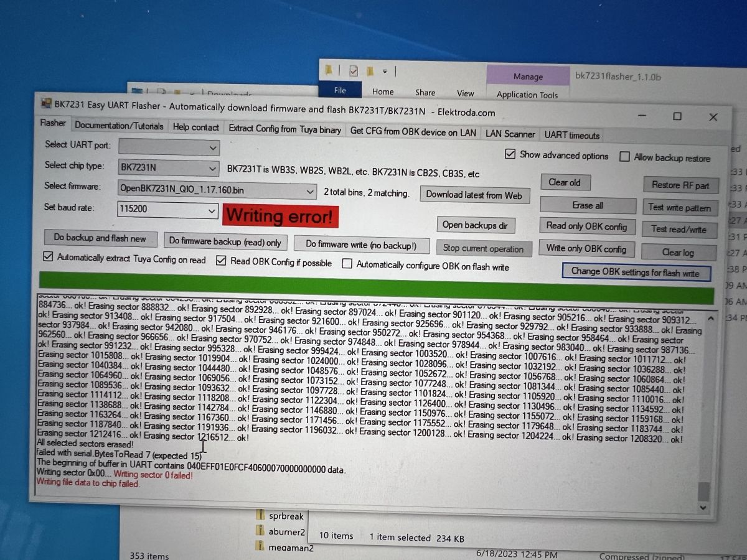Click the 'Writing file data to chip failed.' log line

pos(88,483)
